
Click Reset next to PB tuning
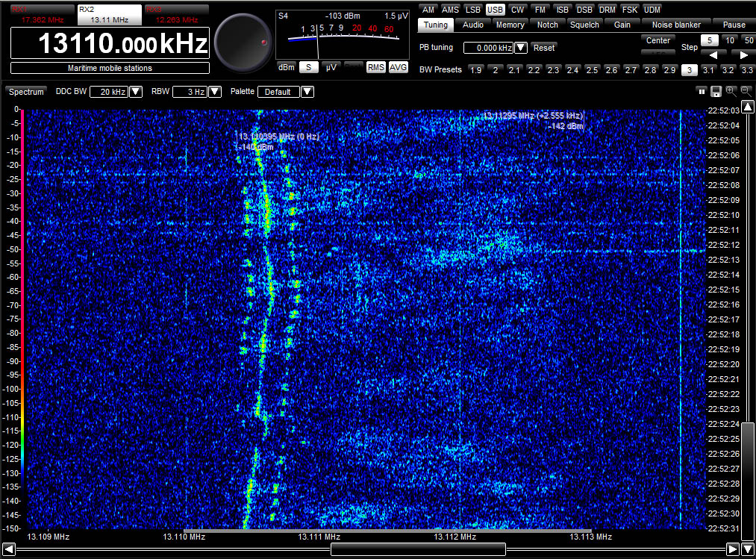[544, 48]
